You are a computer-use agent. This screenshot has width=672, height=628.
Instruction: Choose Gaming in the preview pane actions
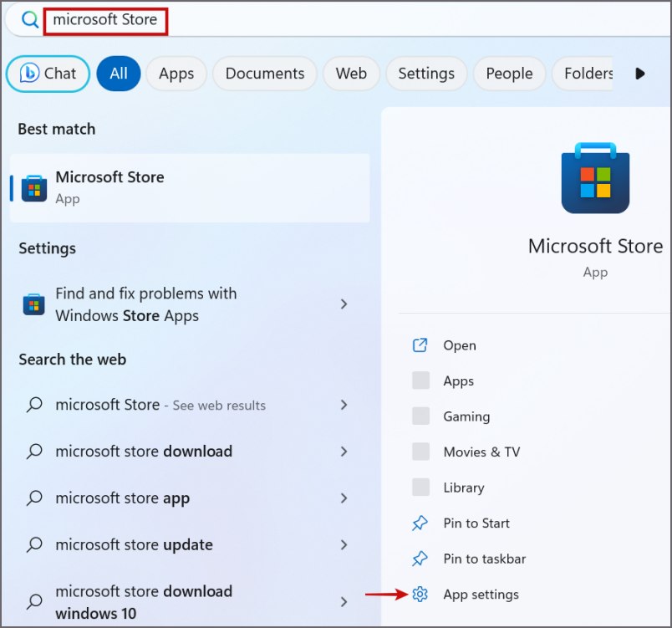[x=466, y=416]
